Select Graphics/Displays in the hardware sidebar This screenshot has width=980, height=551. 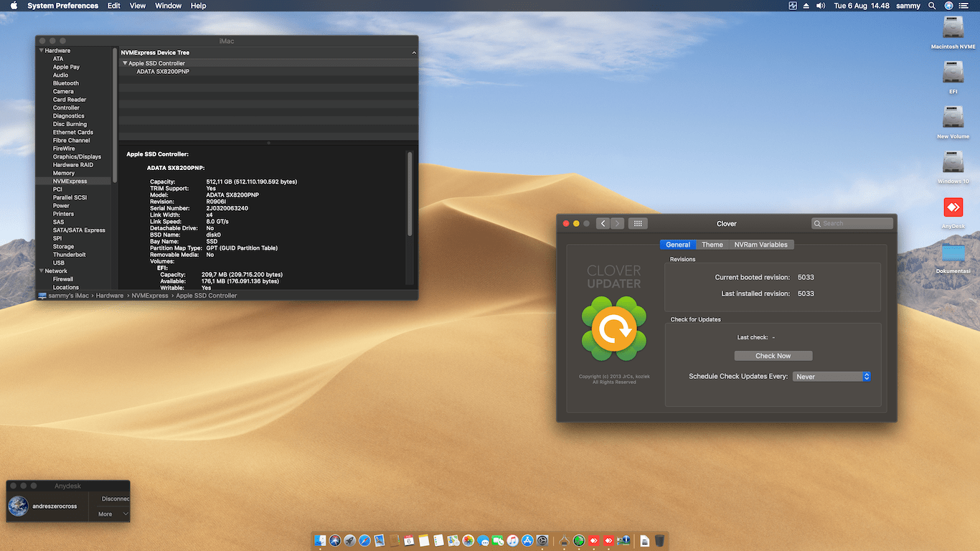pos(77,156)
